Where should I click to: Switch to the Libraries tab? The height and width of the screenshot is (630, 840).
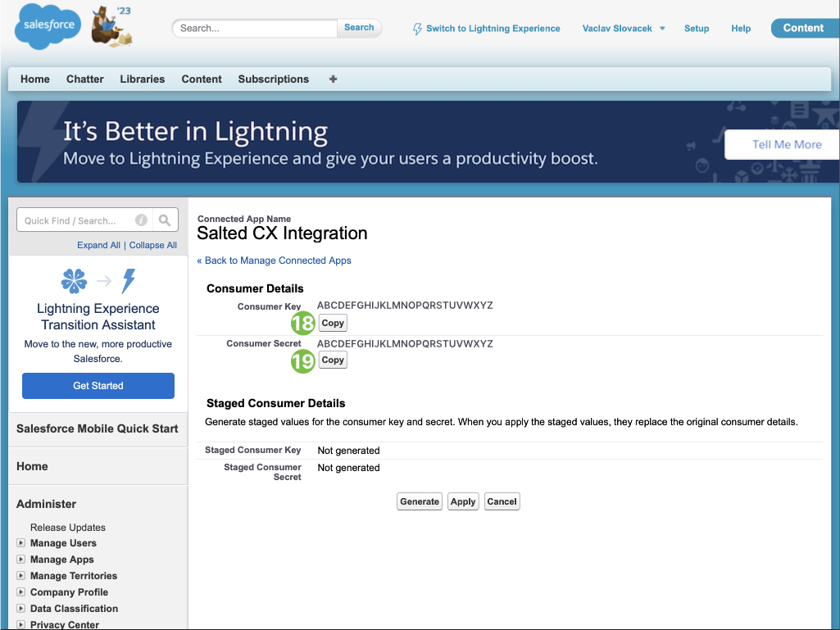143,79
